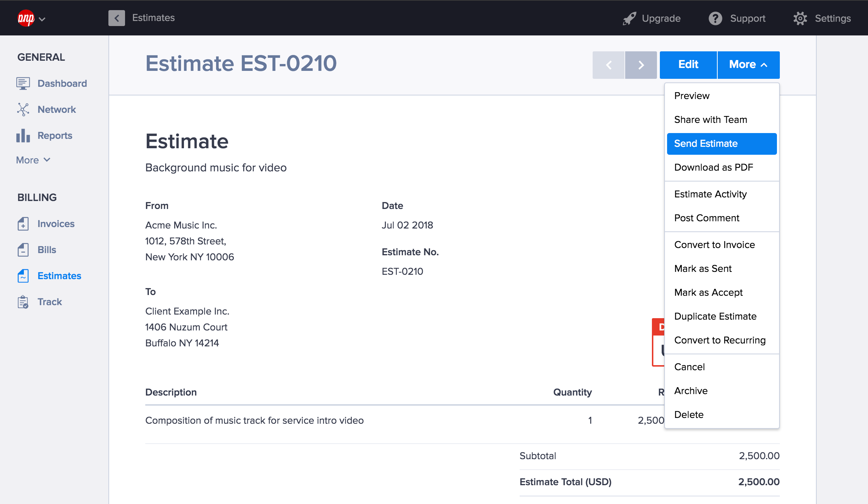Select Convert to Invoice menu option
The image size is (868, 504).
[x=714, y=244]
